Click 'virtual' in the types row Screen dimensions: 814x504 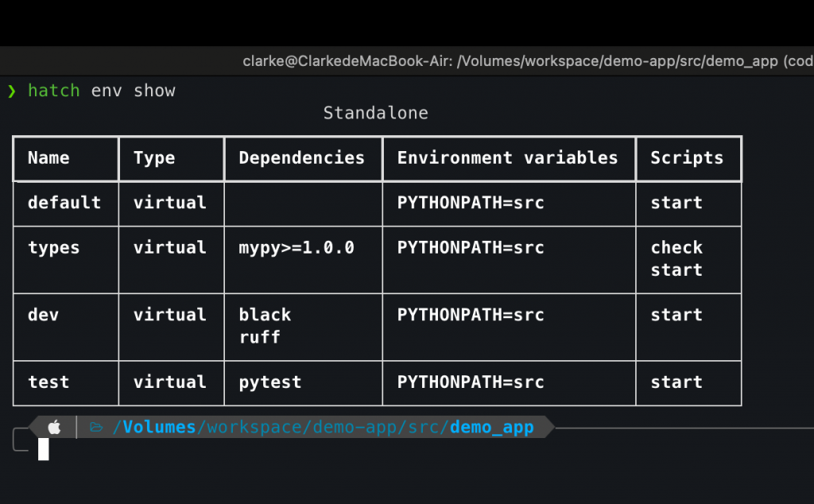pos(170,247)
